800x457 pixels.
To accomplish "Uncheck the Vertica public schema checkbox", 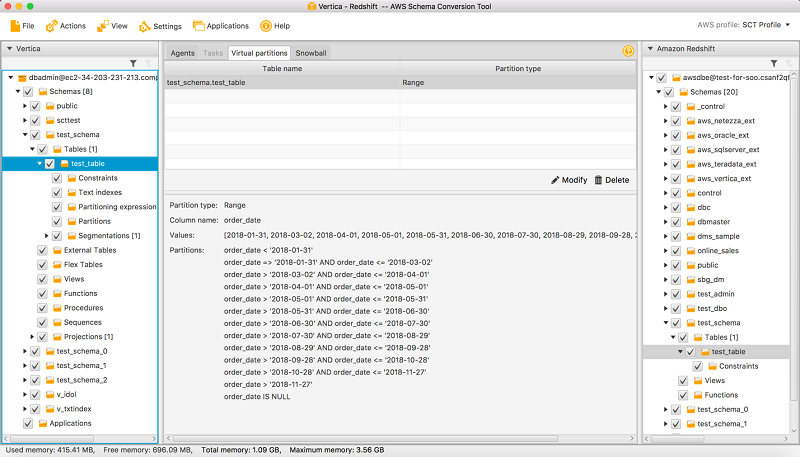I will [35, 106].
